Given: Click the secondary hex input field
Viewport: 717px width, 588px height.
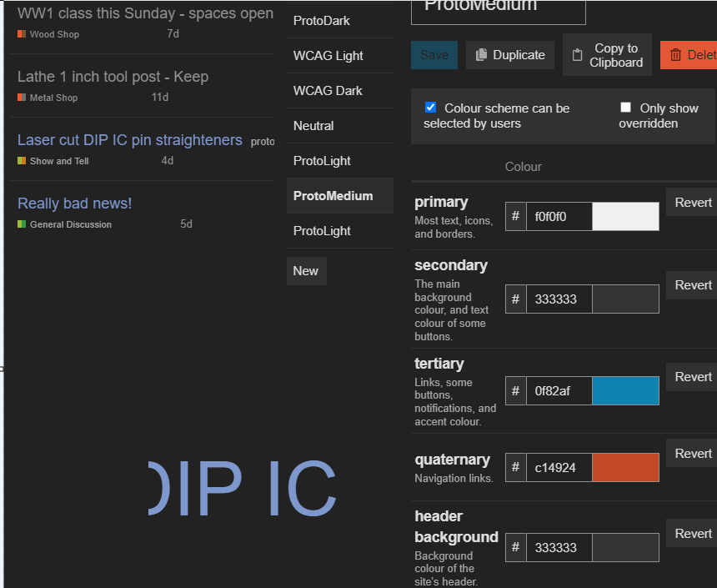Looking at the screenshot, I should coord(559,299).
